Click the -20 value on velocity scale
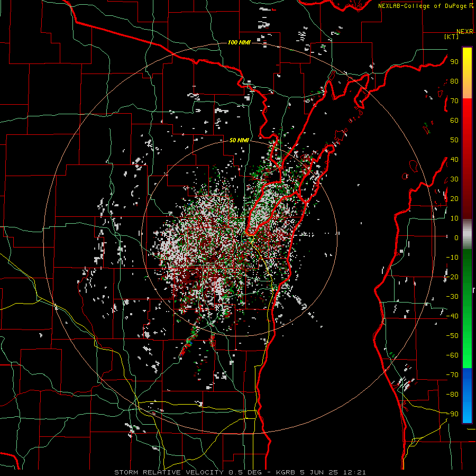This screenshot has height=476, width=476. [452, 277]
